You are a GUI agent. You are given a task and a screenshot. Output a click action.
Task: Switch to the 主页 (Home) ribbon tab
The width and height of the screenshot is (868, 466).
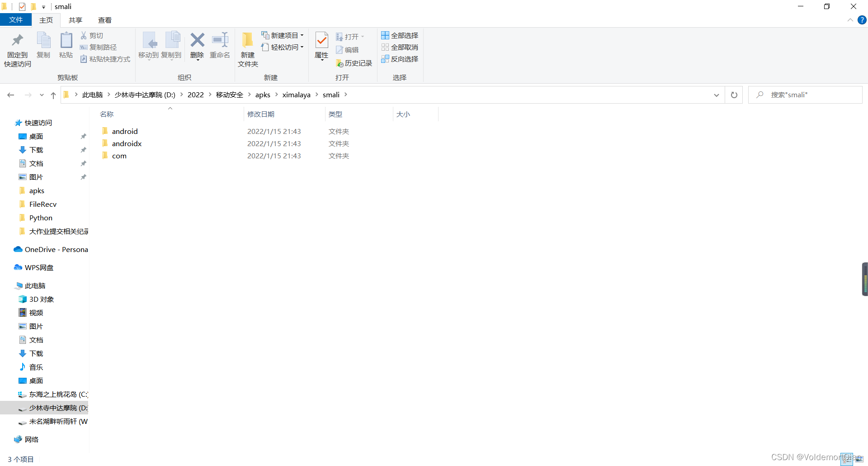pyautogui.click(x=46, y=20)
